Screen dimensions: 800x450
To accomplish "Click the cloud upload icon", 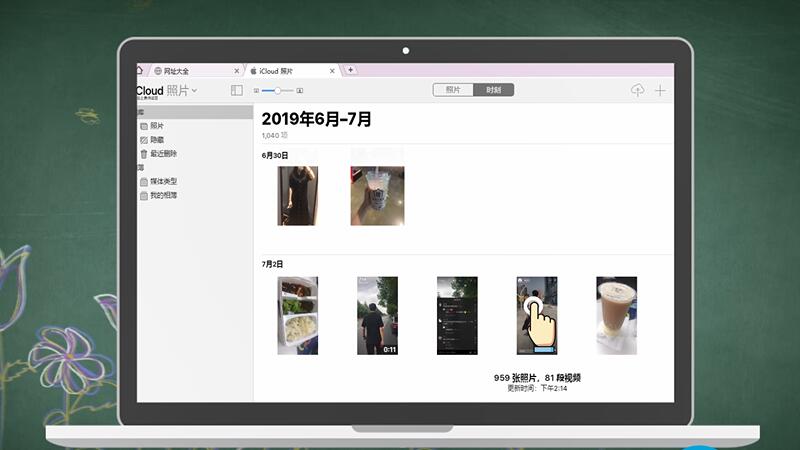I will (637, 90).
